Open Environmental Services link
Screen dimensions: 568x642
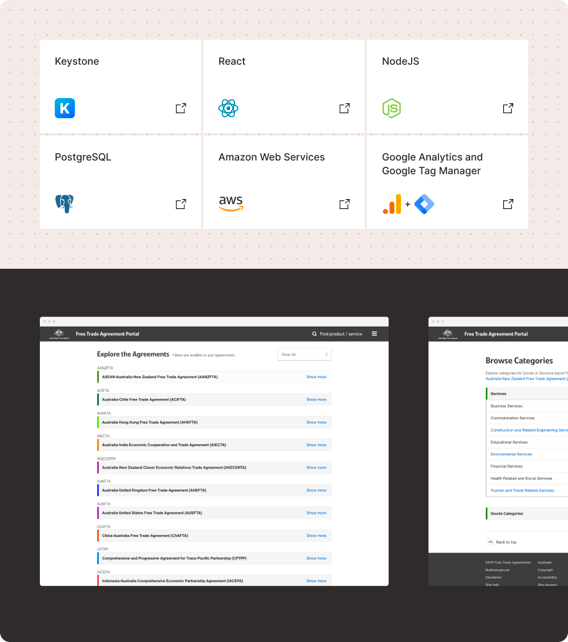511,454
